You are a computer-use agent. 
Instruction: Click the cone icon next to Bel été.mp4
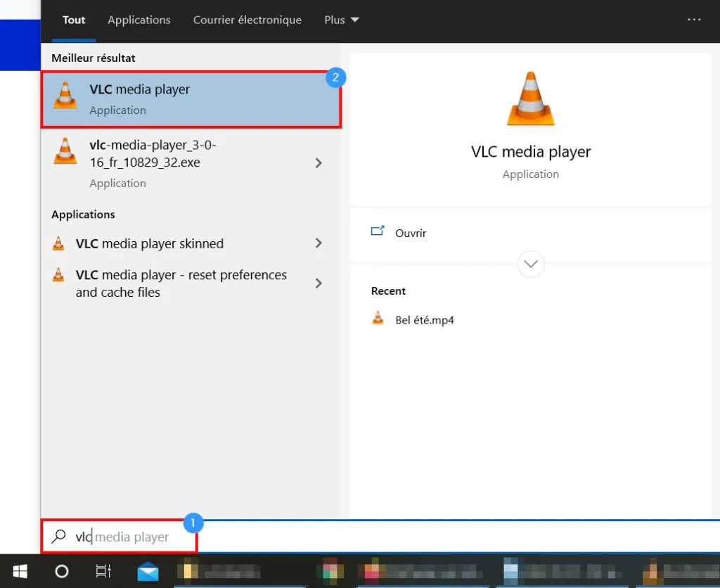378,318
